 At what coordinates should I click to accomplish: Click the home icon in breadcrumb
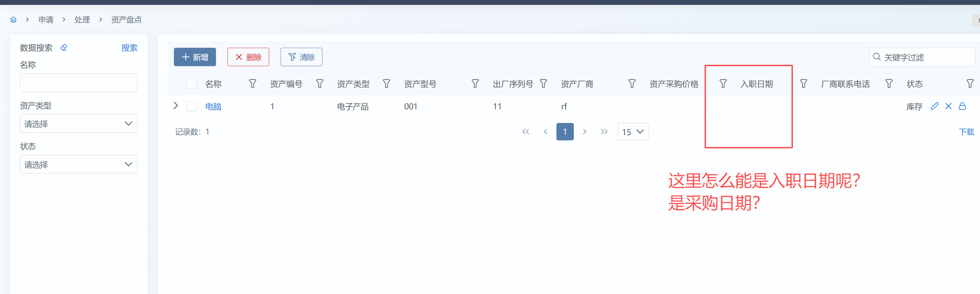[13, 20]
